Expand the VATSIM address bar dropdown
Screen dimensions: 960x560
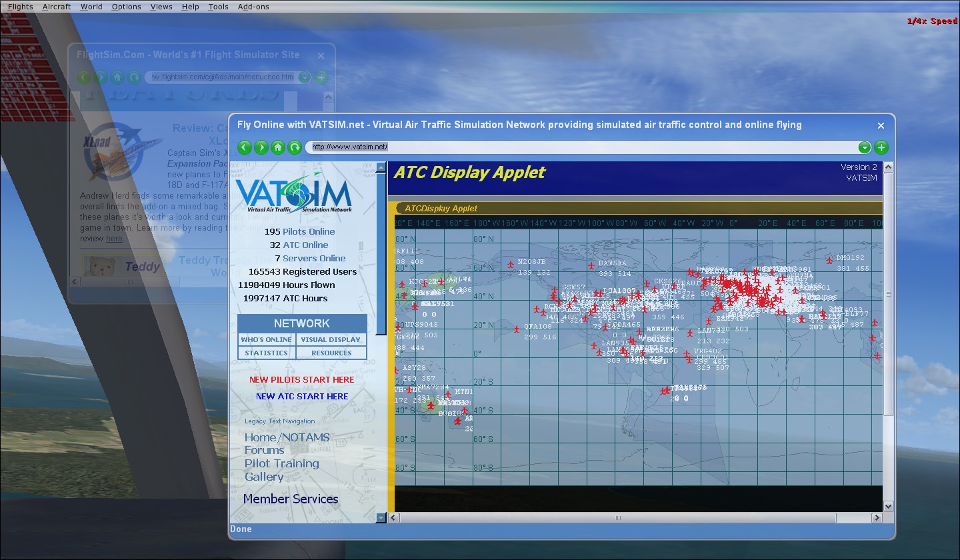[x=864, y=147]
